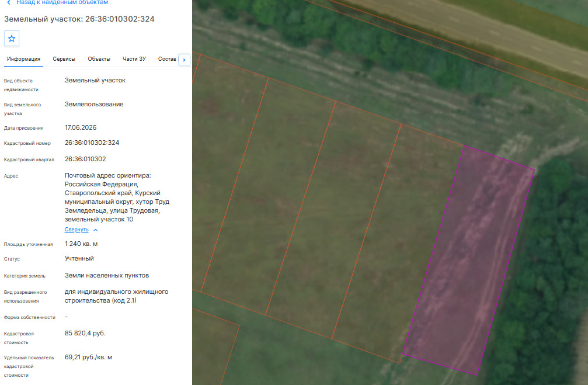Screen dimensions: 588x385
Task: Collapse the address via Свернуть link
Action: pos(76,230)
